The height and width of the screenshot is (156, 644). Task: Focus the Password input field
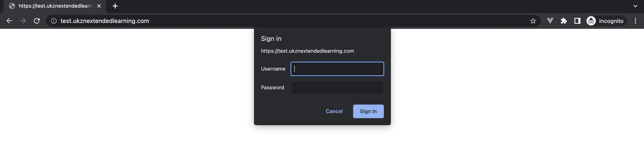337,88
